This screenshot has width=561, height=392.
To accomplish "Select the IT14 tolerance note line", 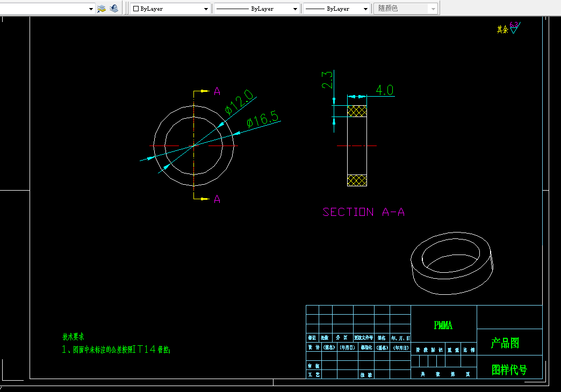I will coord(116,350).
